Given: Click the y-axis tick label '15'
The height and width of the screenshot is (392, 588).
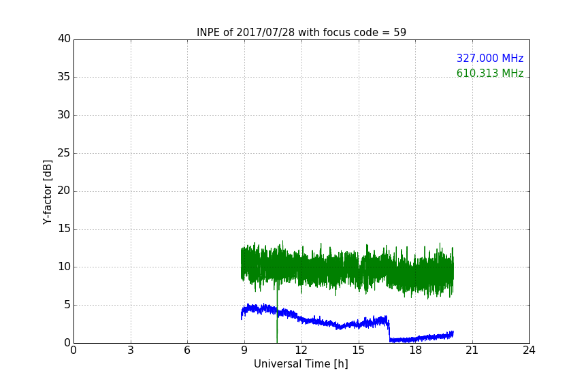Looking at the screenshot, I should (64, 229).
